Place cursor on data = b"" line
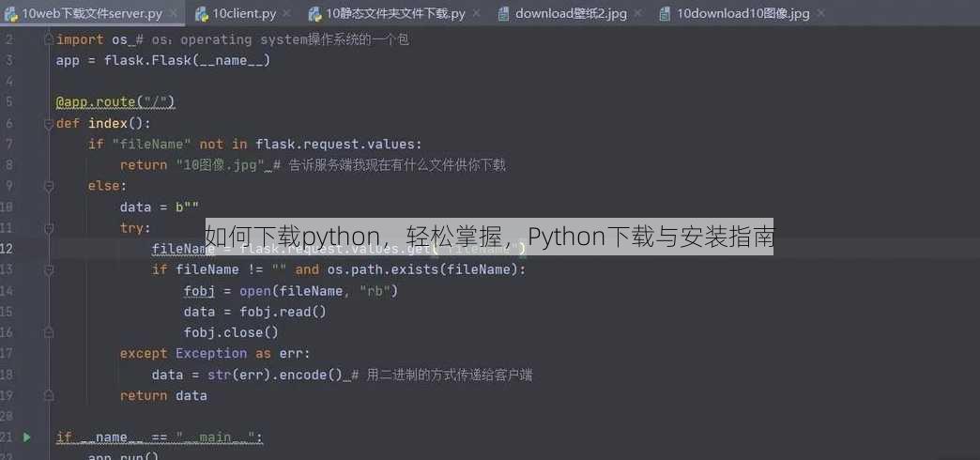 pyautogui.click(x=160, y=207)
